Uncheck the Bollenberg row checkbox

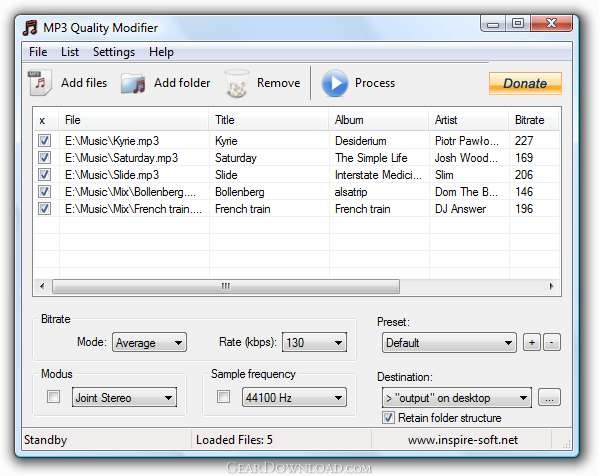(x=44, y=191)
